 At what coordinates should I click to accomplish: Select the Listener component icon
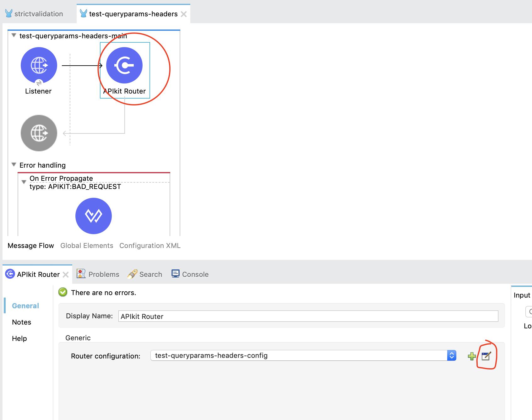tap(39, 65)
